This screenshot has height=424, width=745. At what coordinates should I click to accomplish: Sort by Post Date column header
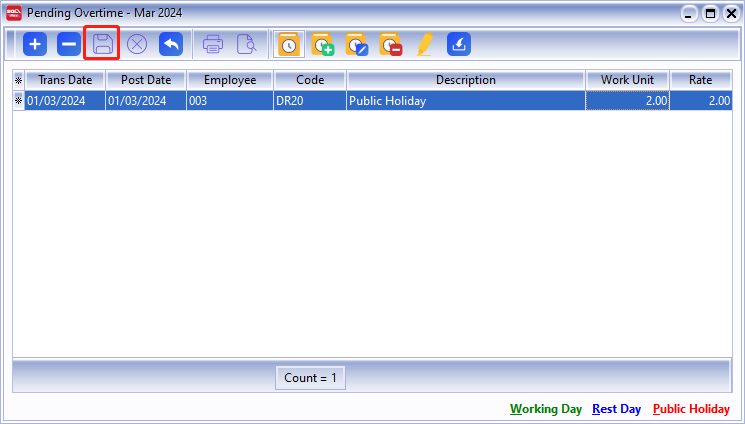pos(146,80)
